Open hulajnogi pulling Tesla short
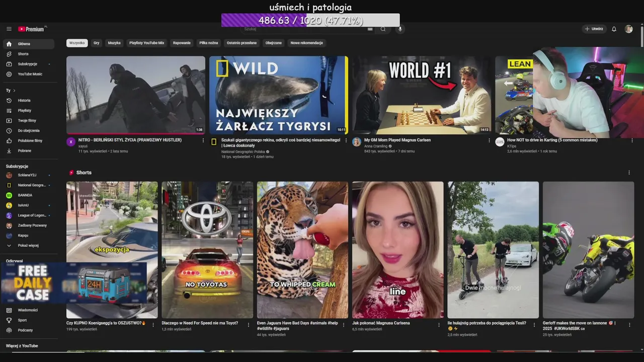The height and width of the screenshot is (362, 644). pos(493,250)
